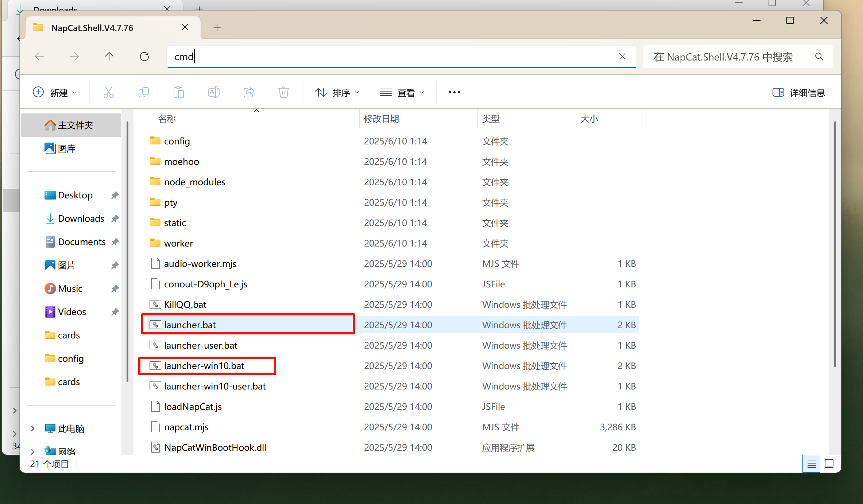
Task: Open Videos in the sidebar
Action: (x=71, y=312)
